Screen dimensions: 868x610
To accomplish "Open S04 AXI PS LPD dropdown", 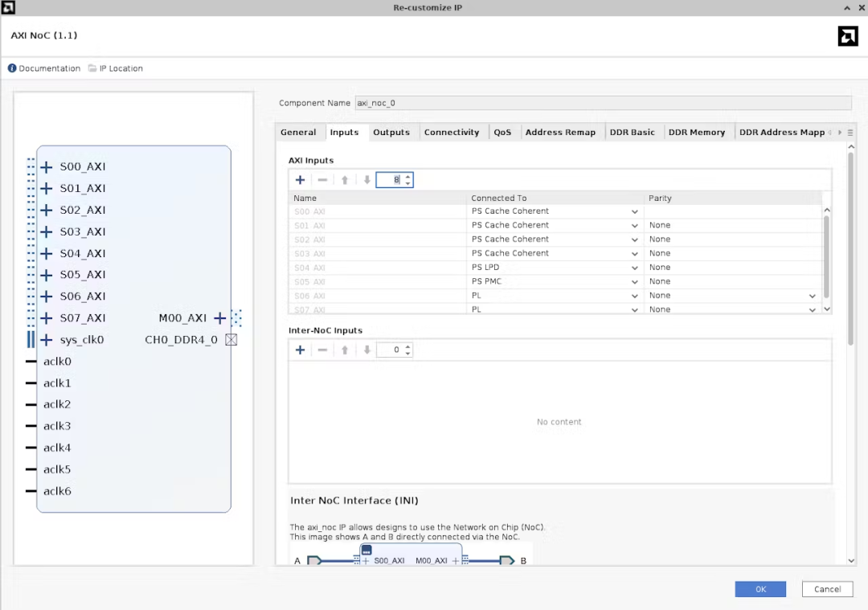I will 634,268.
